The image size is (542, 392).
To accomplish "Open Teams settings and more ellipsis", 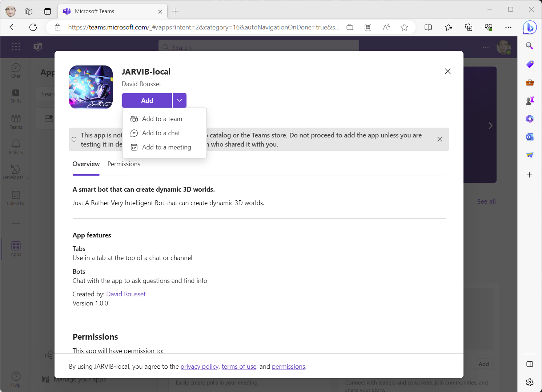I will click(x=486, y=47).
